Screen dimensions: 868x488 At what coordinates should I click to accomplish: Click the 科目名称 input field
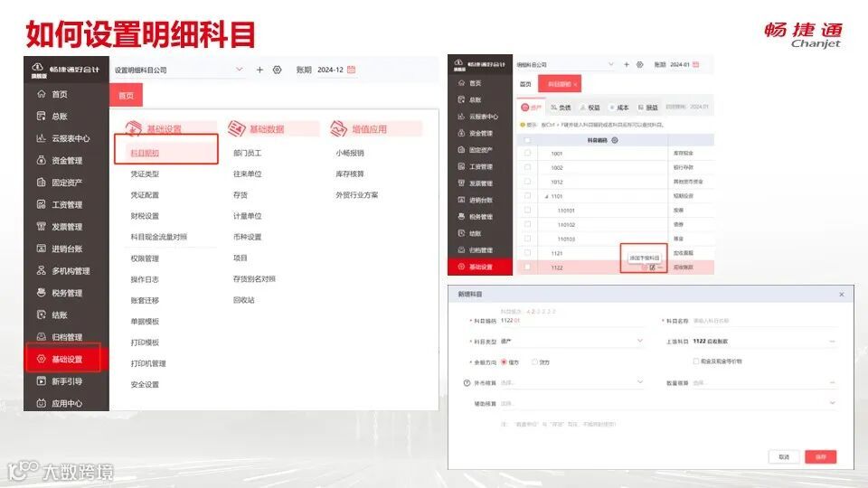pyautogui.click(x=764, y=321)
